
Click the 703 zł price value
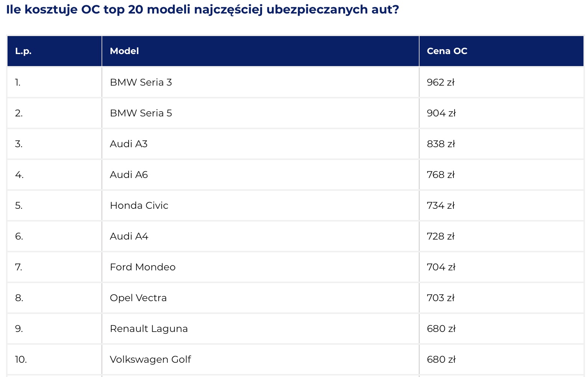pos(441,298)
